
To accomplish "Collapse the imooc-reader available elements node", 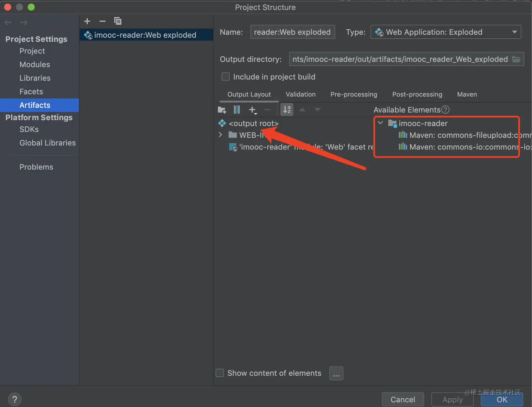I will tap(380, 123).
